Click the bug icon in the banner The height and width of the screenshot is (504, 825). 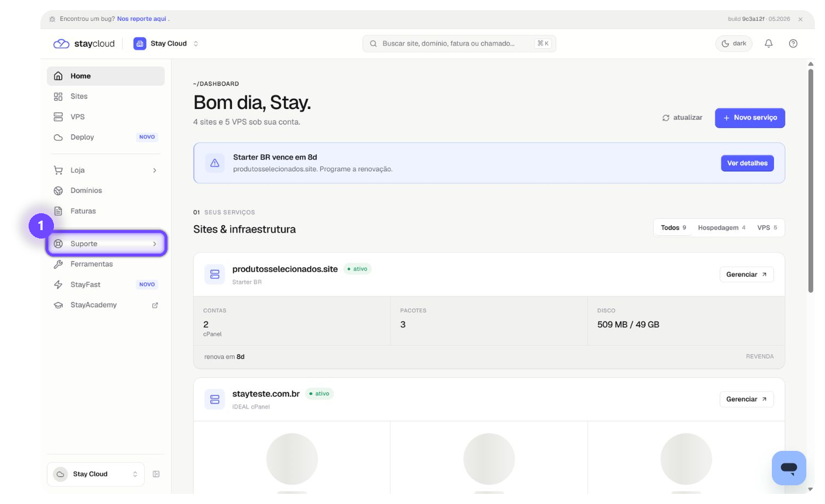(52, 19)
